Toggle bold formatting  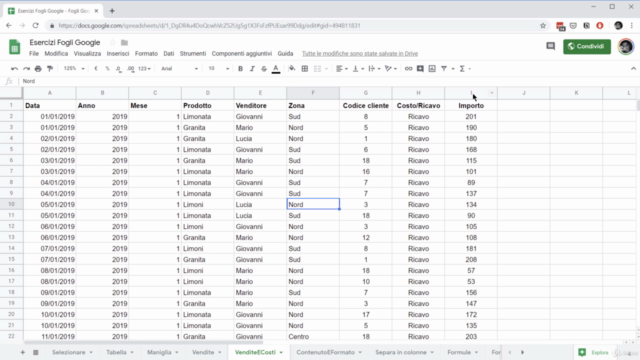click(240, 69)
